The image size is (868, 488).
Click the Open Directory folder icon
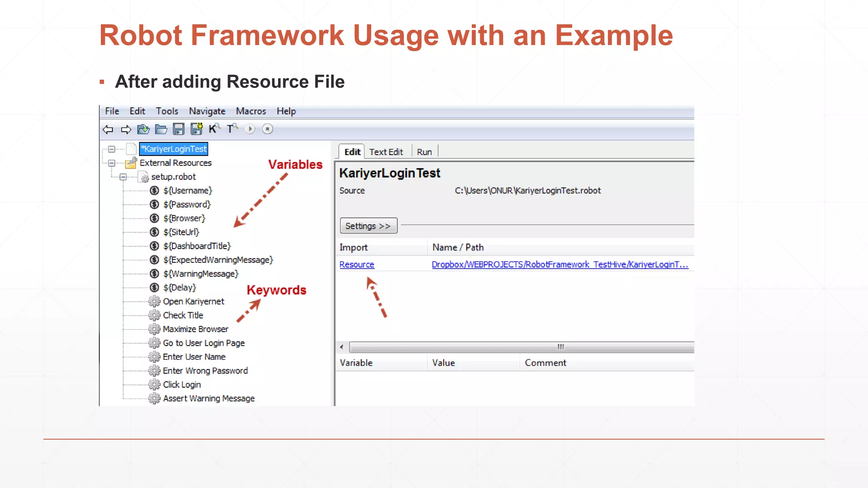161,129
